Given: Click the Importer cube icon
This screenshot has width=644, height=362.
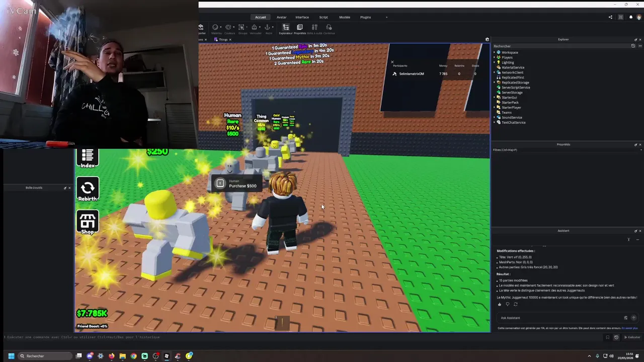Looking at the screenshot, I should tap(201, 27).
